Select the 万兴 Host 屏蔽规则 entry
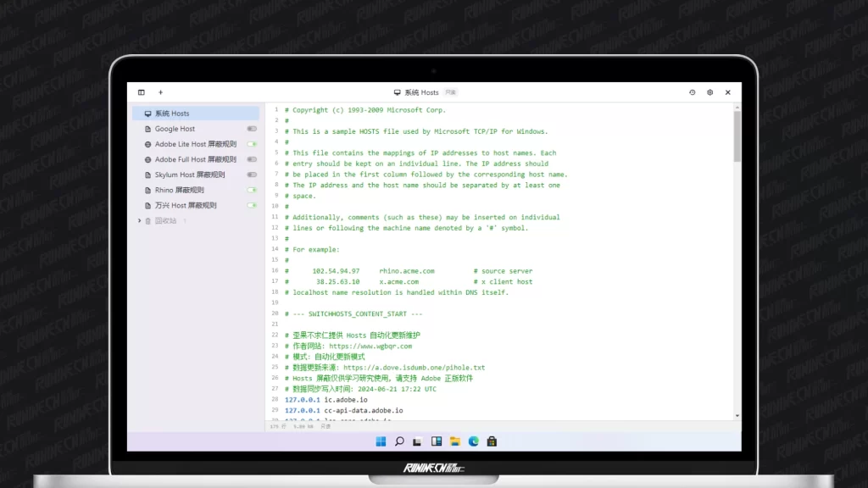The width and height of the screenshot is (868, 488). [x=186, y=205]
